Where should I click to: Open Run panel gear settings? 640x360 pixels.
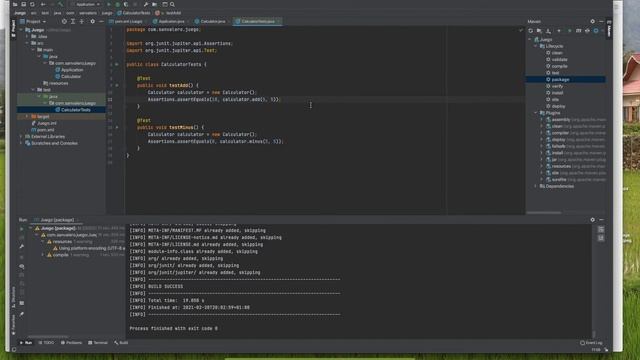tap(592, 220)
